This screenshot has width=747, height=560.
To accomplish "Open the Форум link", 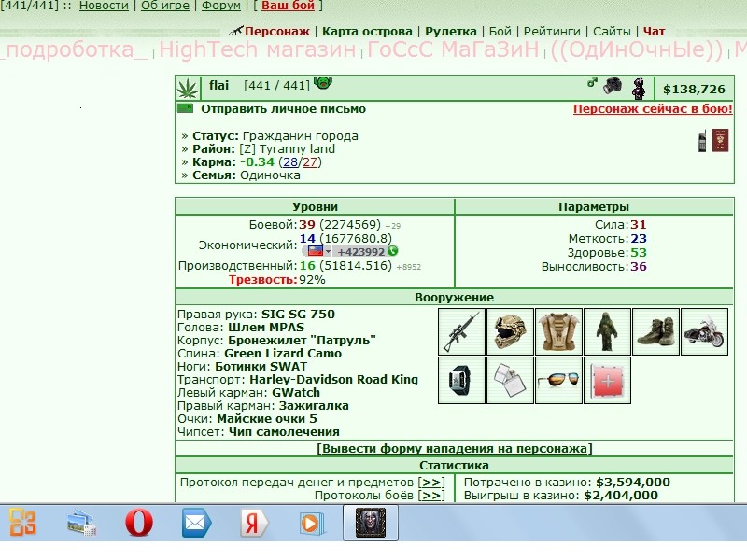I will coord(221,6).
